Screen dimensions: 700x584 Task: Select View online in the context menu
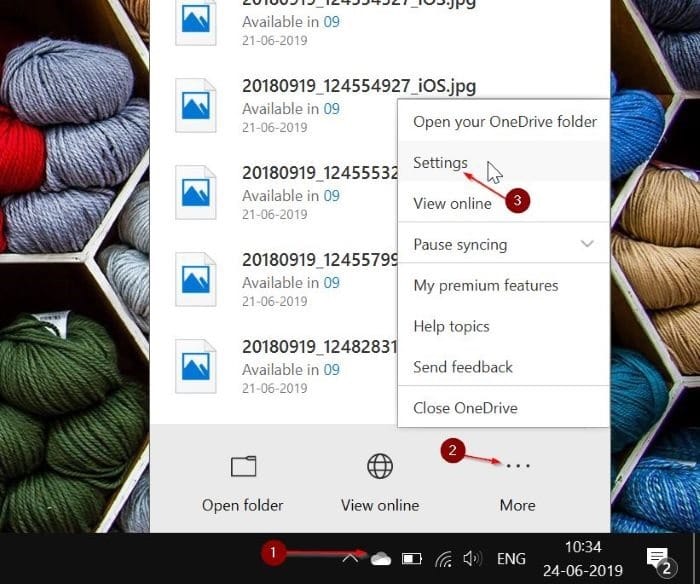504,204
